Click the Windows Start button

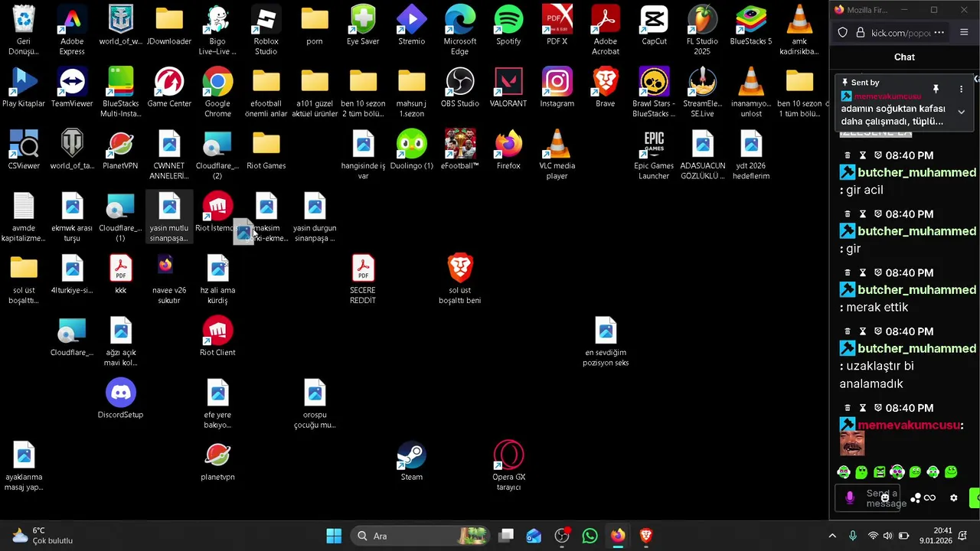point(334,536)
